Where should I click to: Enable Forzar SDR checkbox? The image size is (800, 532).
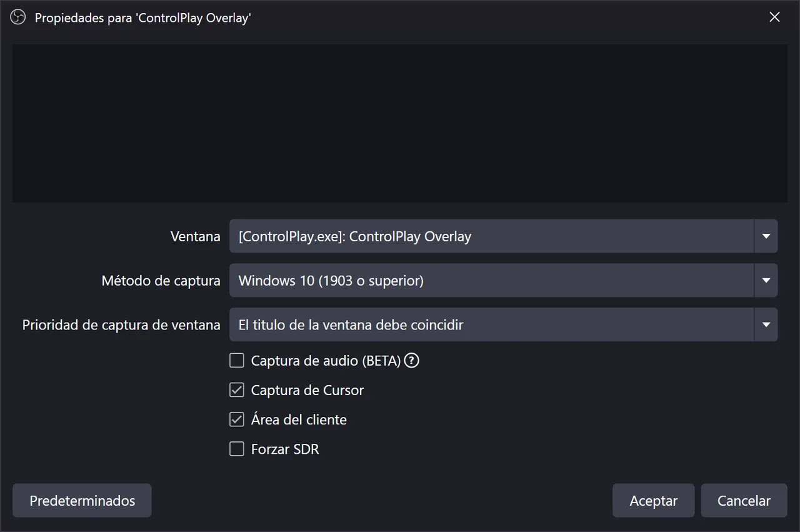pos(237,449)
